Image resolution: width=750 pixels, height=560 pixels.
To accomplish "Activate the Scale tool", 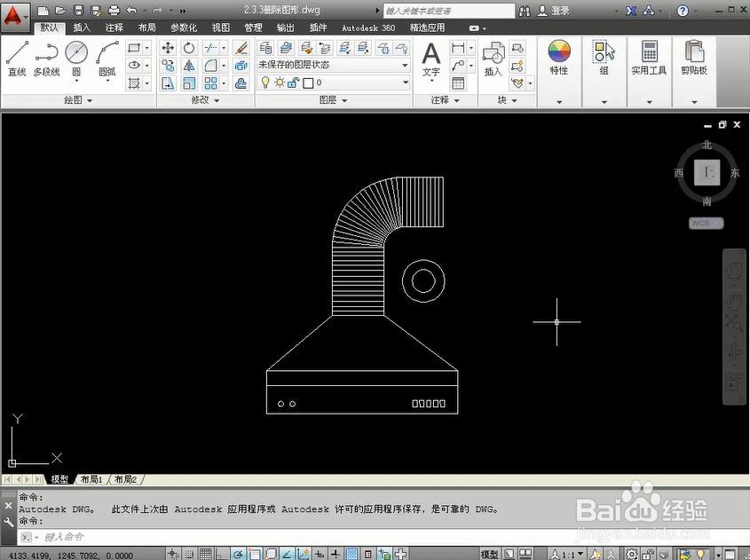I will point(189,83).
